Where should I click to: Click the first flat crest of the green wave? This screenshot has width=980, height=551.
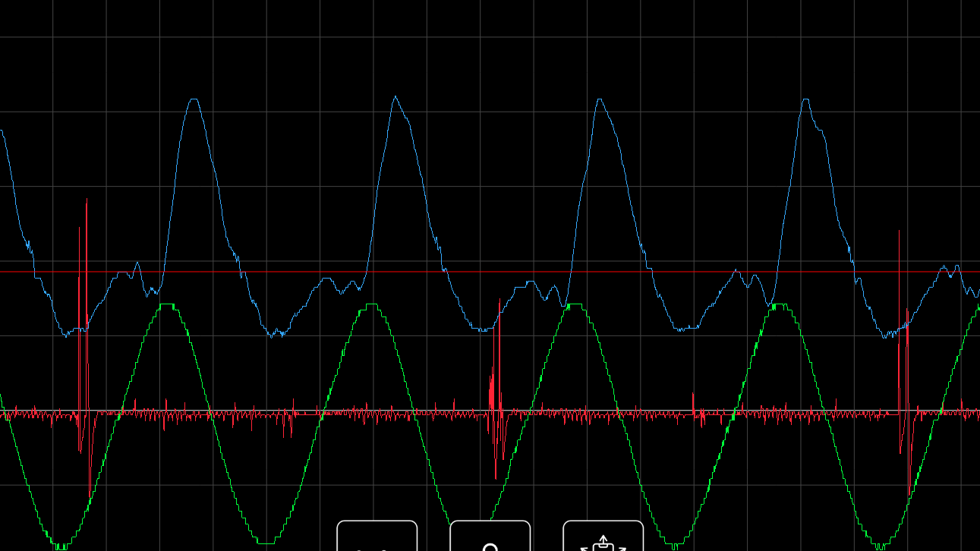[x=166, y=305]
